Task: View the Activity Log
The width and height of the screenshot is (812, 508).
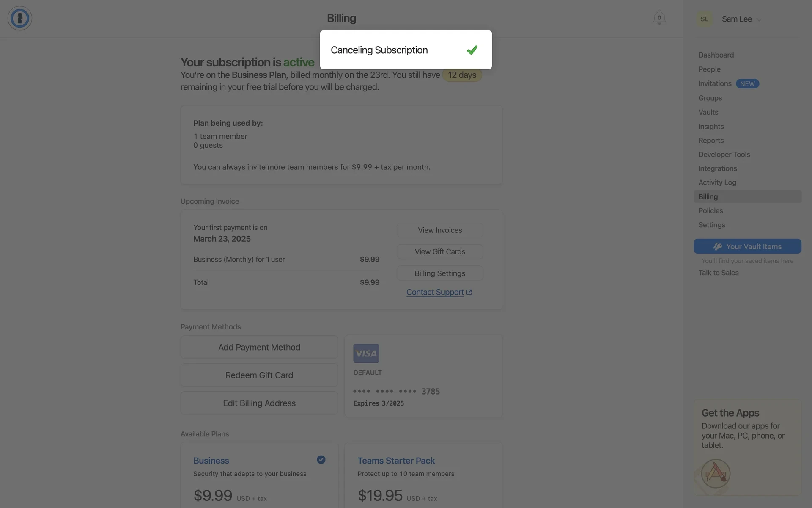Action: pos(717,182)
